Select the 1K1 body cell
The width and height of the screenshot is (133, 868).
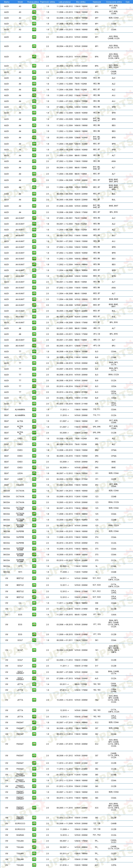click(97, 650)
